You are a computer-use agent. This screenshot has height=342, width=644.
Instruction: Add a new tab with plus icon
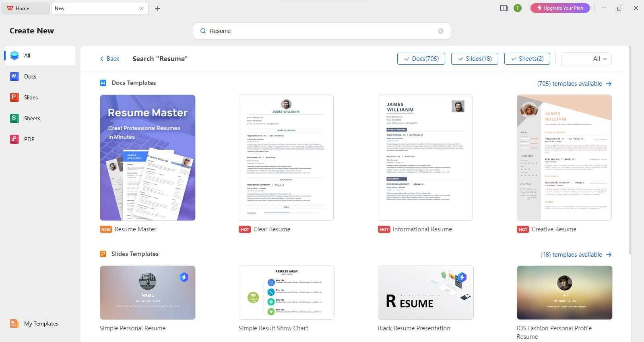pyautogui.click(x=158, y=8)
